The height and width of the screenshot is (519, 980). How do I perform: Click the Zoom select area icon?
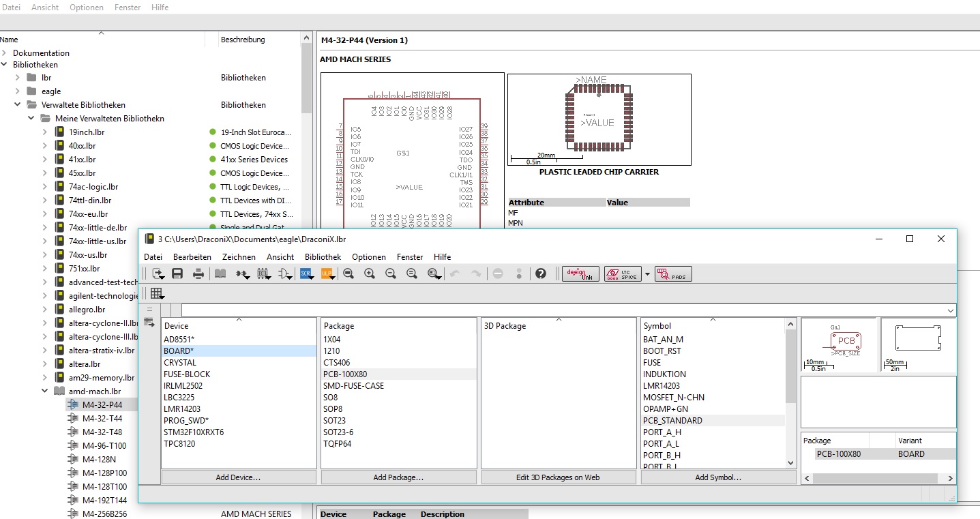tap(434, 273)
